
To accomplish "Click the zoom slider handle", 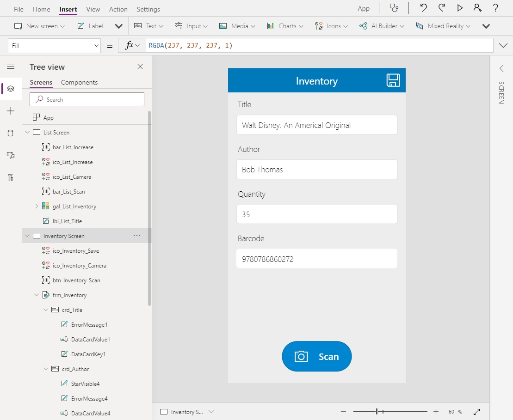I will coord(377,412).
